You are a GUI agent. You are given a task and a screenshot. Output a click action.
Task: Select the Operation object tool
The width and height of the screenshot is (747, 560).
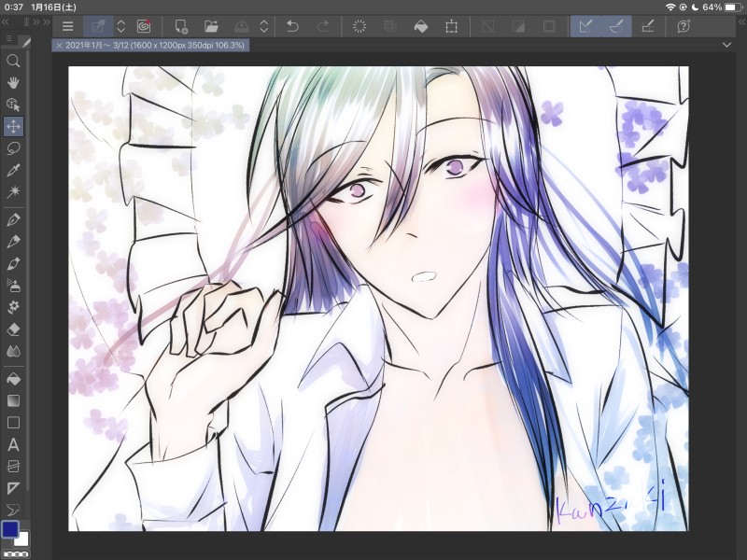[13, 105]
